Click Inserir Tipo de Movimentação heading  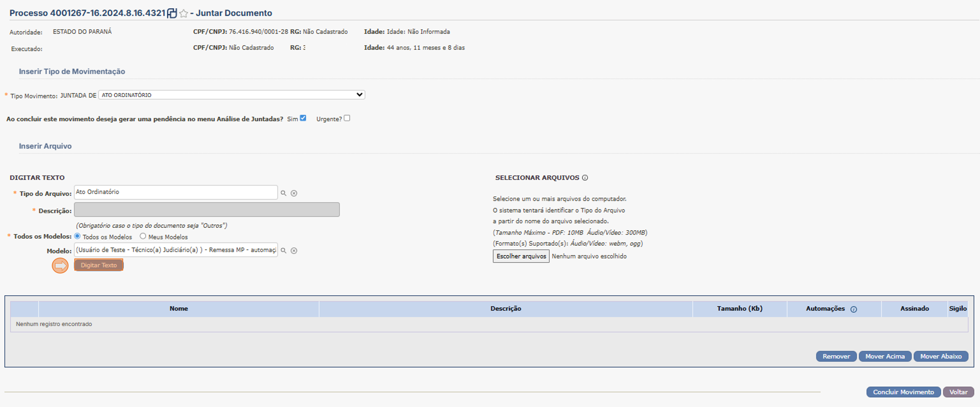[72, 71]
